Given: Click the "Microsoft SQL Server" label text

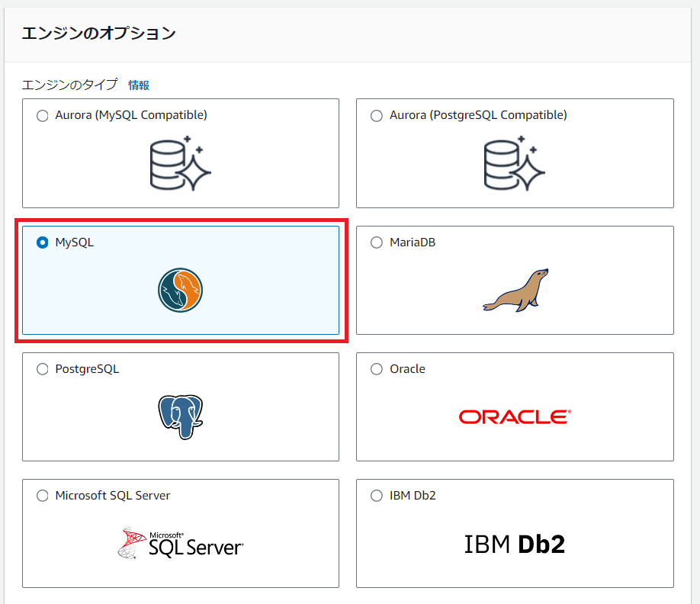Looking at the screenshot, I should tap(113, 496).
